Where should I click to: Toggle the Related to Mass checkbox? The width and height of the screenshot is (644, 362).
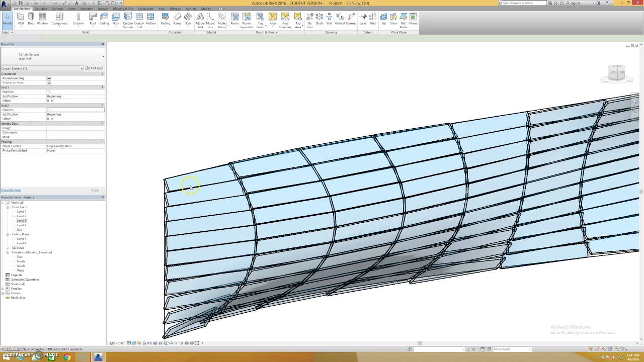pyautogui.click(x=49, y=83)
